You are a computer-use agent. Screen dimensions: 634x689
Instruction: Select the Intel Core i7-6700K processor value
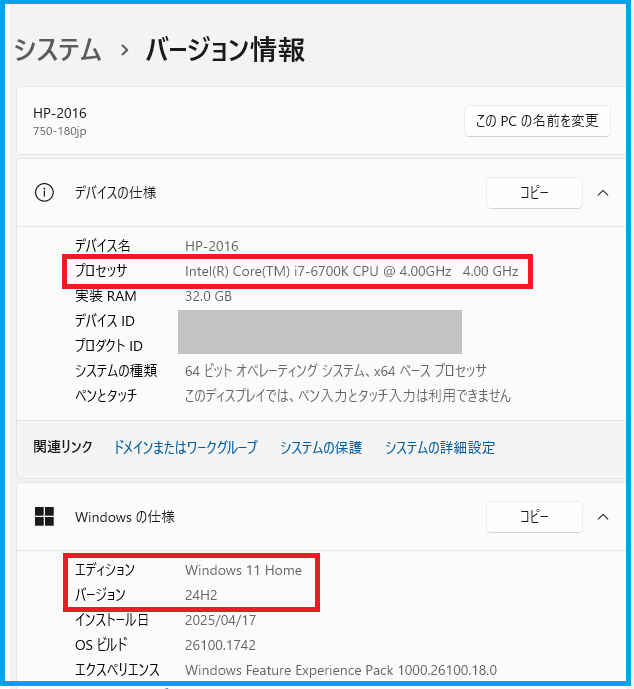(x=351, y=271)
